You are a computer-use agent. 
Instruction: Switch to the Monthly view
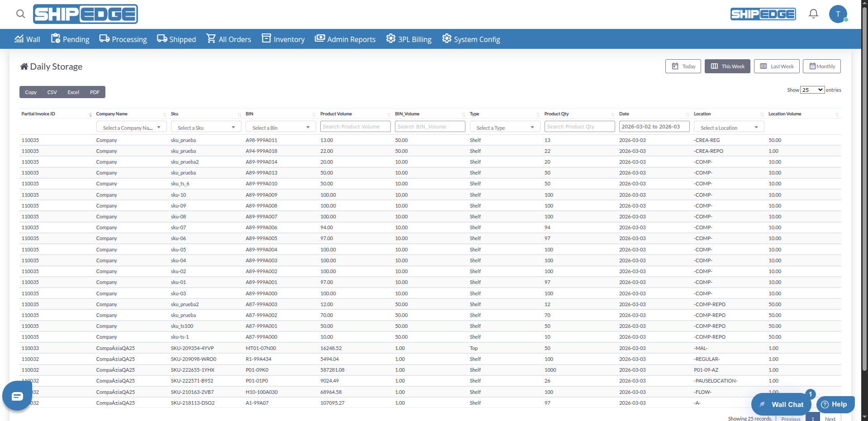[x=821, y=66]
